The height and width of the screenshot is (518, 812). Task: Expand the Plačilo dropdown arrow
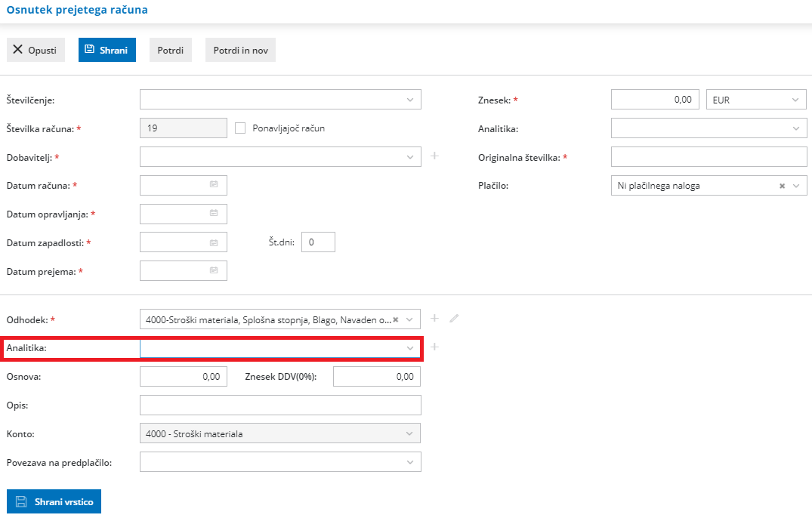tap(796, 186)
